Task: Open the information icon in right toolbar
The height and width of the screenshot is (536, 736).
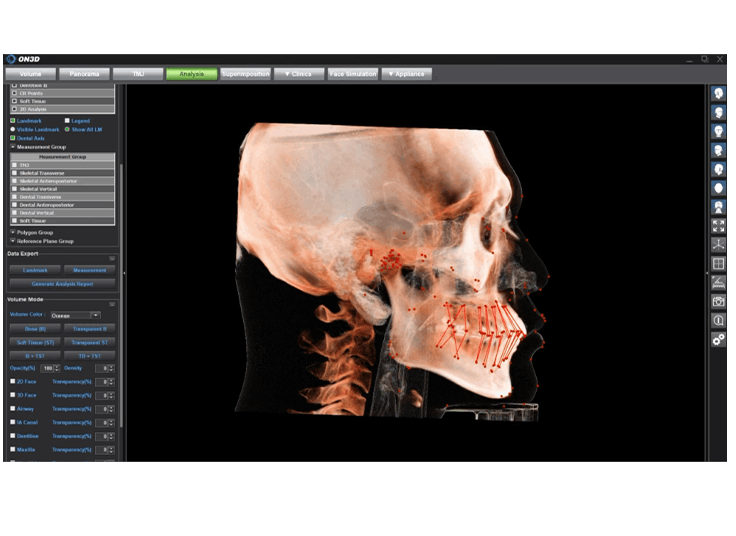Action: [x=718, y=320]
